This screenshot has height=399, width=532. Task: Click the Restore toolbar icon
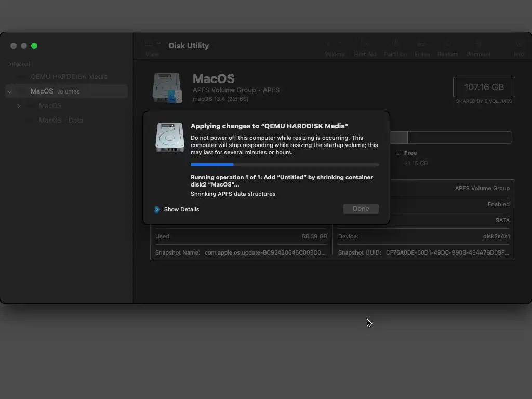447,44
